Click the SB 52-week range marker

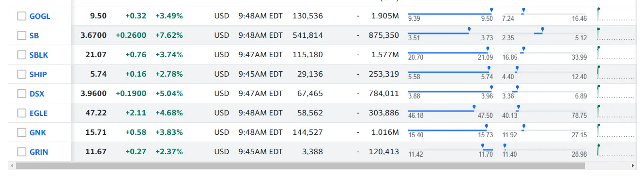point(542,30)
